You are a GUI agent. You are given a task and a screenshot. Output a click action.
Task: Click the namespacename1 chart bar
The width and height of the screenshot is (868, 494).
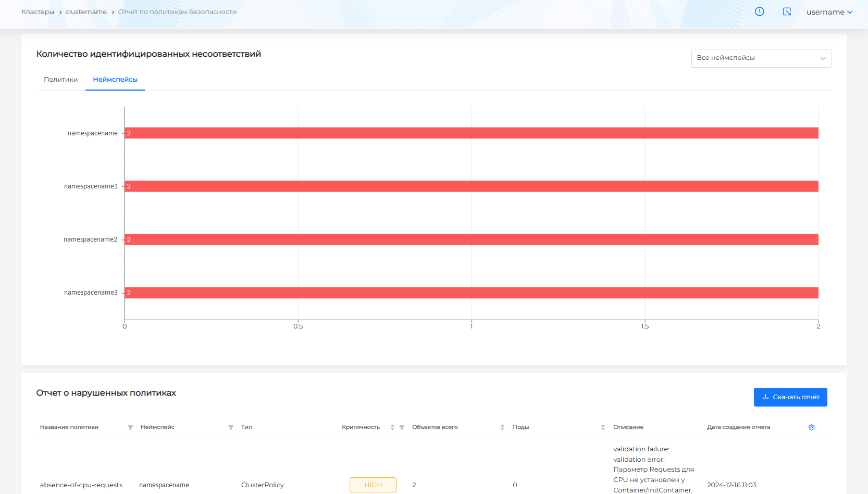(x=472, y=186)
